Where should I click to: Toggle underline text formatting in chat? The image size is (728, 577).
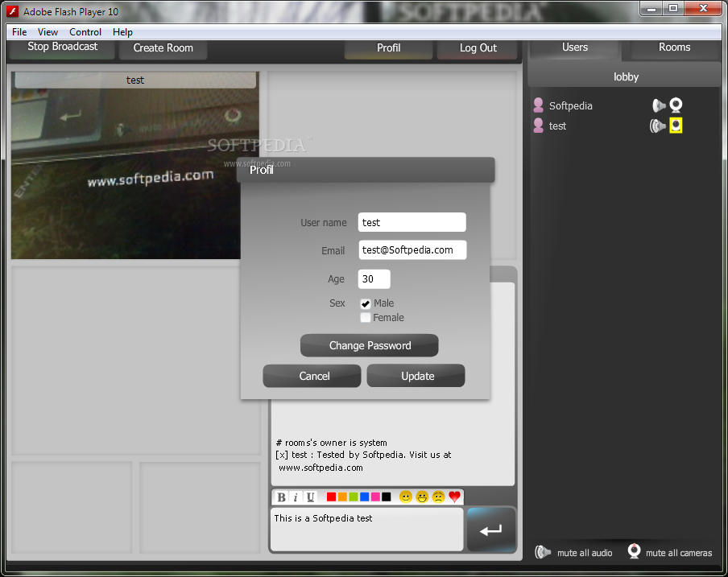click(310, 497)
